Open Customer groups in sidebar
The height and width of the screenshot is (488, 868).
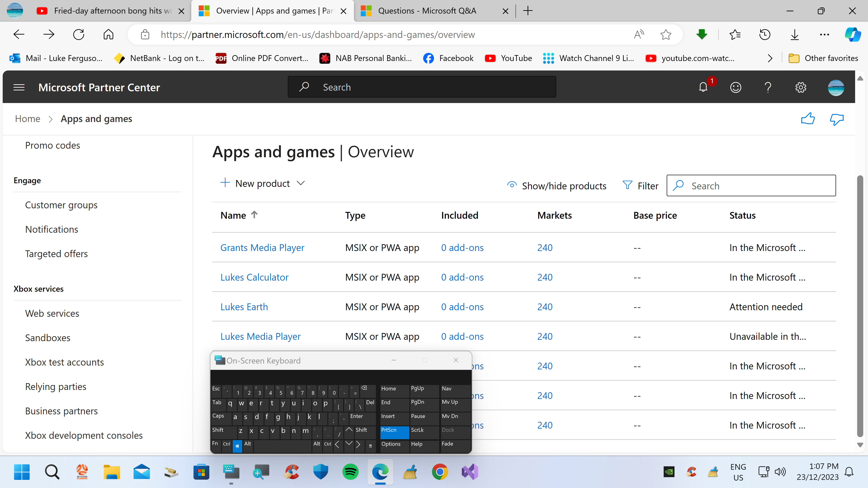tap(61, 205)
